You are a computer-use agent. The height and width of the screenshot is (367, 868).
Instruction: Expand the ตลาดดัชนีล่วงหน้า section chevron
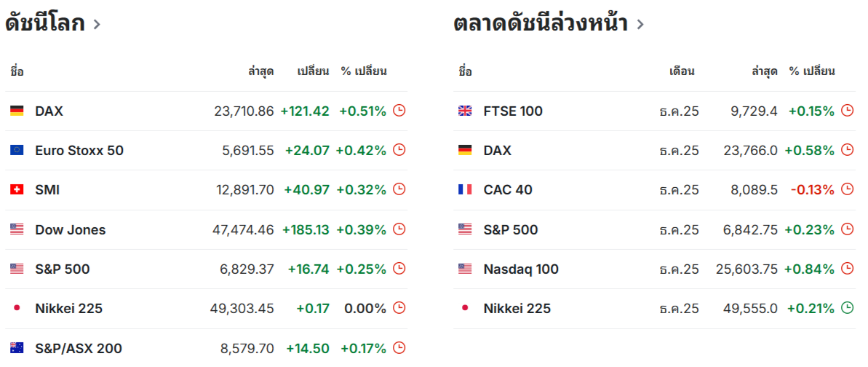pos(640,24)
